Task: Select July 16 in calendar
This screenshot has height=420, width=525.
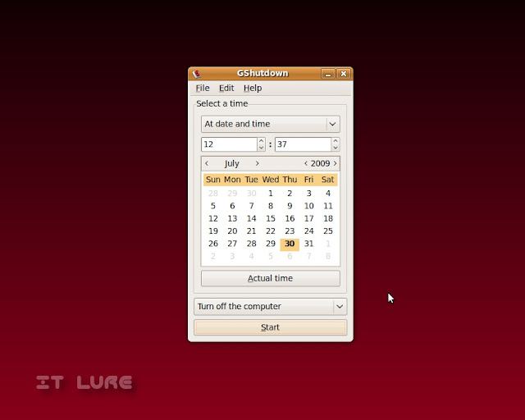Action: 290,219
